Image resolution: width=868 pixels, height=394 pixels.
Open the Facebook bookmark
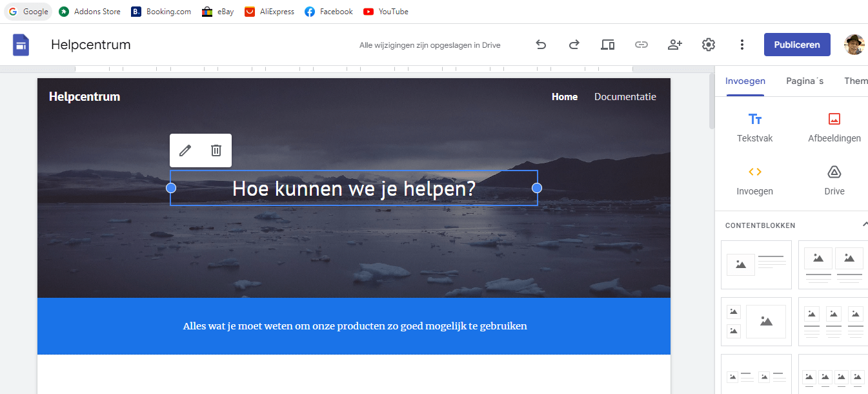(329, 12)
